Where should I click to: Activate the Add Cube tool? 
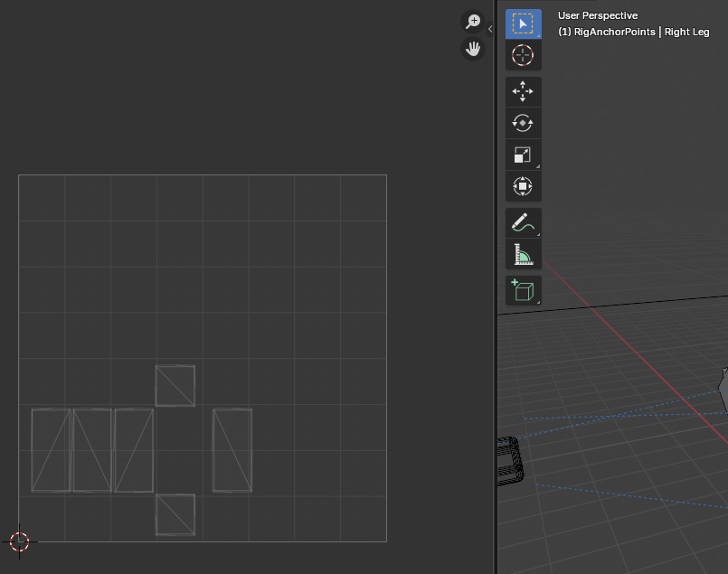(523, 290)
